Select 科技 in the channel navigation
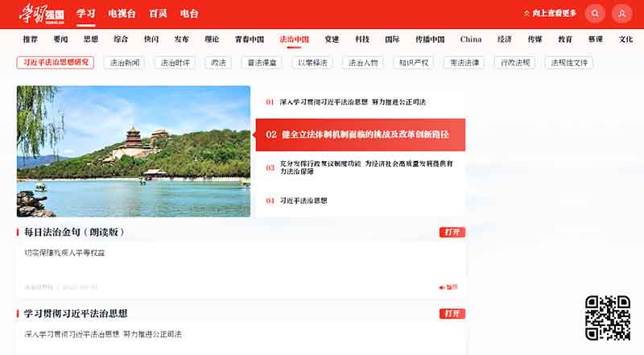This screenshot has width=644, height=355. click(x=362, y=39)
